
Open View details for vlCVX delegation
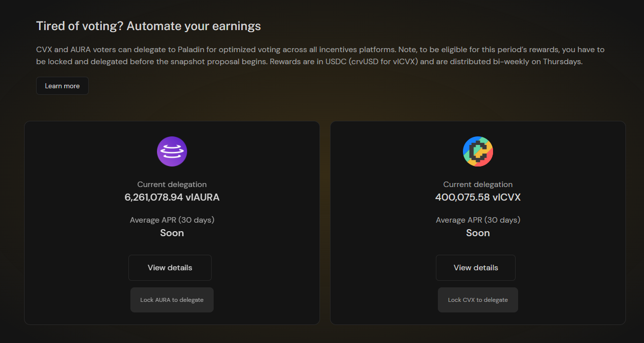[475, 268]
